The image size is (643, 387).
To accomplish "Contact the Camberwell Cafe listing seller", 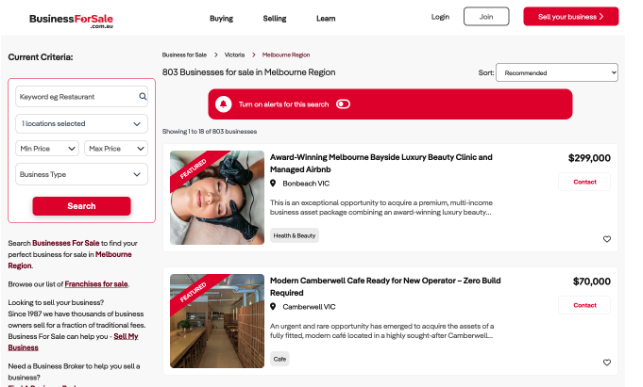I will pos(584,305).
